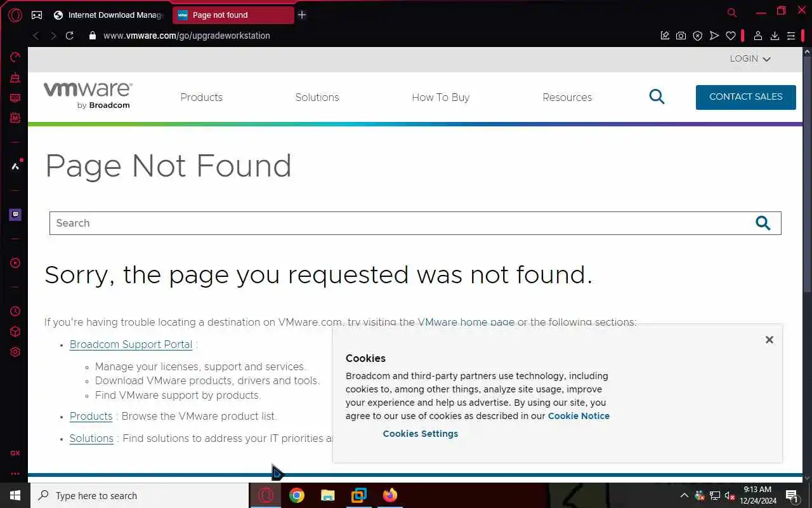
Task: Open the taskbar clock showing 9:13 AM
Action: pyautogui.click(x=759, y=495)
